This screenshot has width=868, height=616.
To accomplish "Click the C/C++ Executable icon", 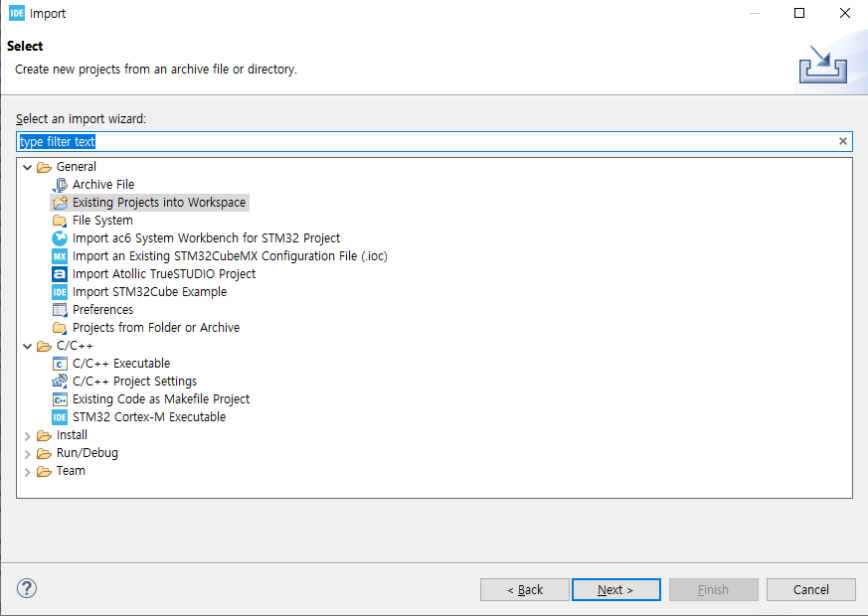I will pyautogui.click(x=60, y=364).
